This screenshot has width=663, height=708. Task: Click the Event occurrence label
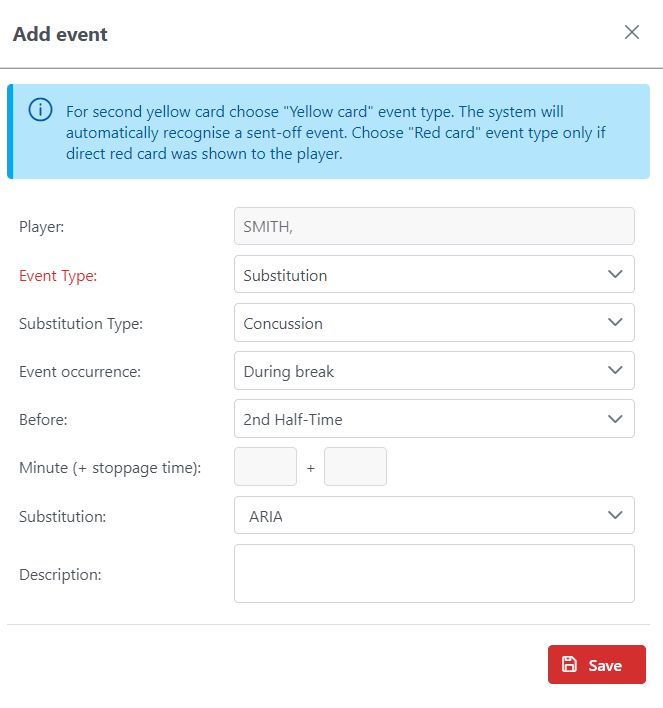tap(80, 371)
